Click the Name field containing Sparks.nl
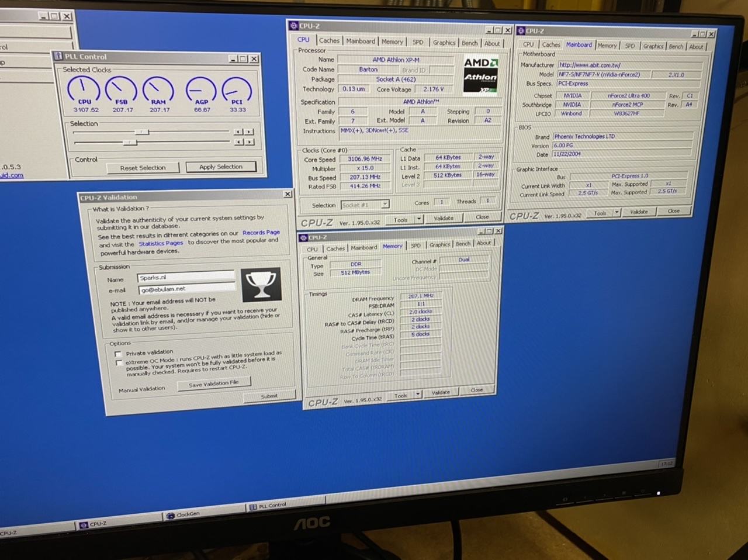Screen dimensions: 748x560 pos(186,277)
